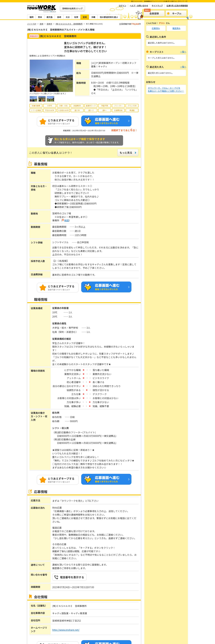
Task: Click the フリーター tag
Action: 118,106
